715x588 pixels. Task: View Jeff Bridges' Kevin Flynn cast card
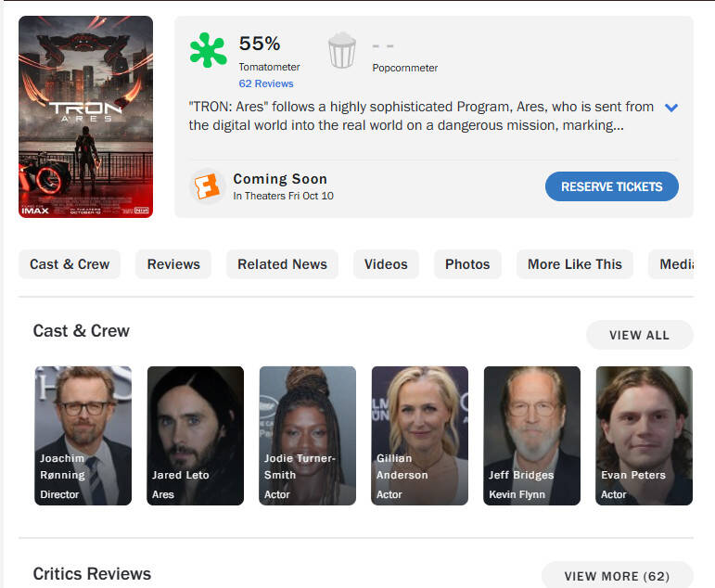coord(532,435)
